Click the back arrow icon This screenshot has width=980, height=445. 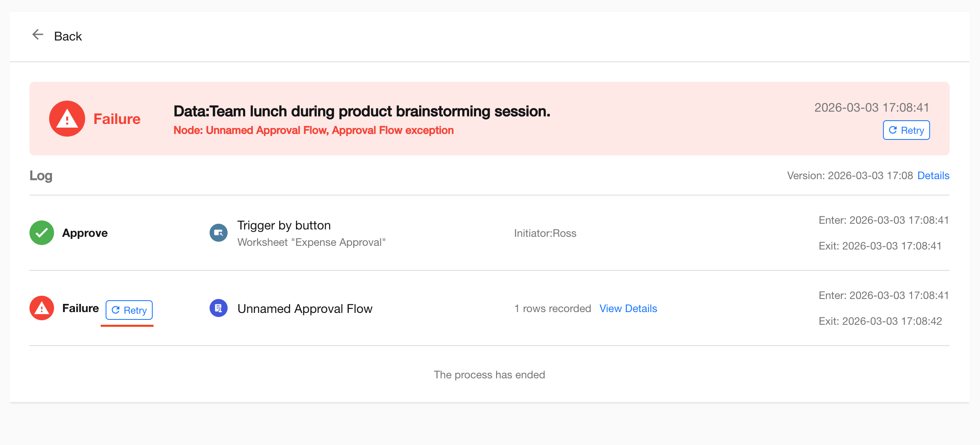coord(38,35)
